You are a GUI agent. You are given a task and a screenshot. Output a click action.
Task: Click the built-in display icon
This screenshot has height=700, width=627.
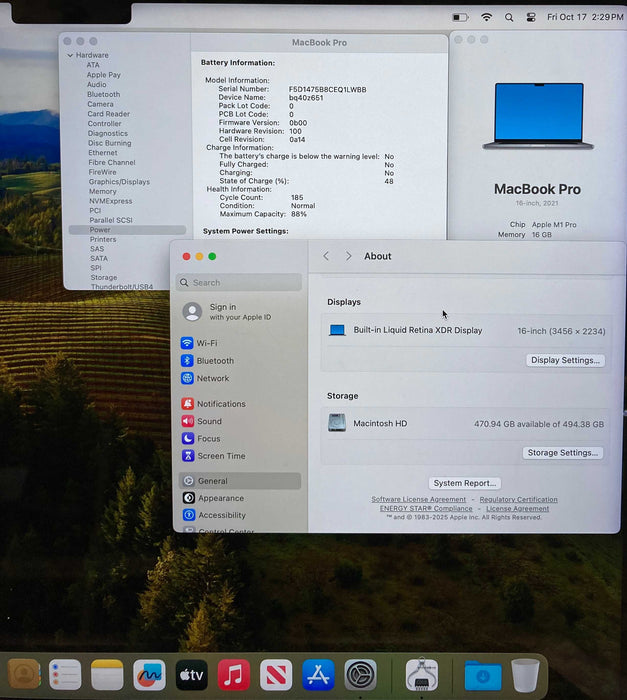[337, 330]
